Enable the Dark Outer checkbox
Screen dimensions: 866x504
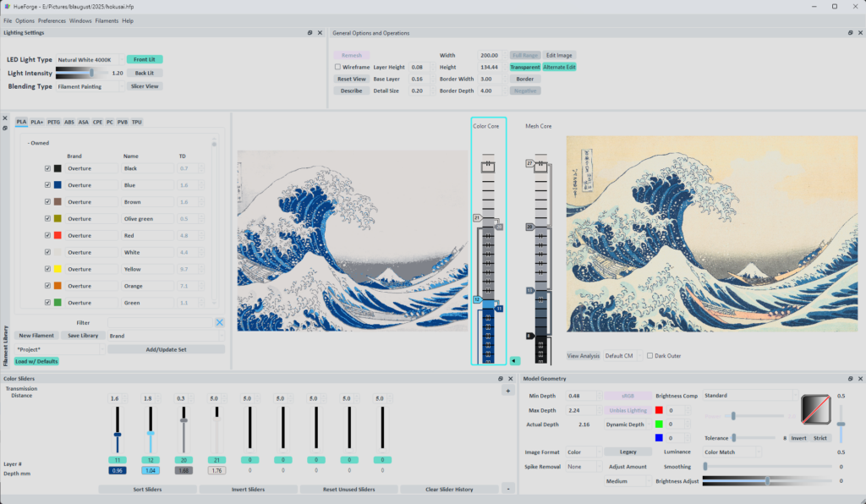coord(649,355)
